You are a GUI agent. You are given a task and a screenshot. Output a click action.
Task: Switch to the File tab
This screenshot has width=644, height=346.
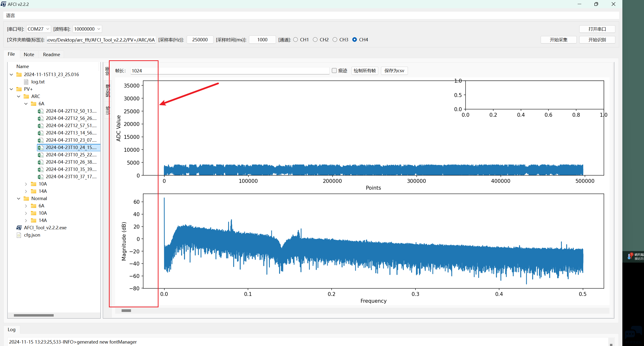coord(11,54)
